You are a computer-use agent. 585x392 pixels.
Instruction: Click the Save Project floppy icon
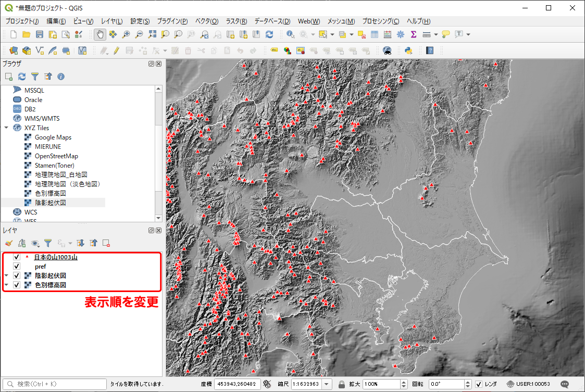point(40,34)
